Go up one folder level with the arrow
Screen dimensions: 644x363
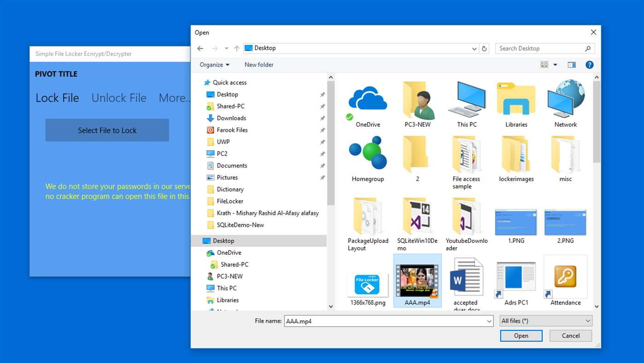point(236,48)
